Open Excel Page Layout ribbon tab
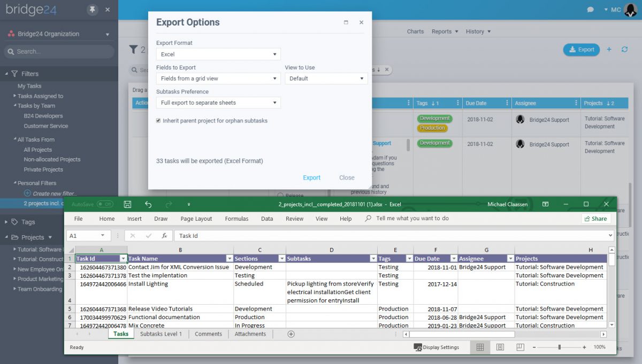The height and width of the screenshot is (364, 642). [x=196, y=219]
